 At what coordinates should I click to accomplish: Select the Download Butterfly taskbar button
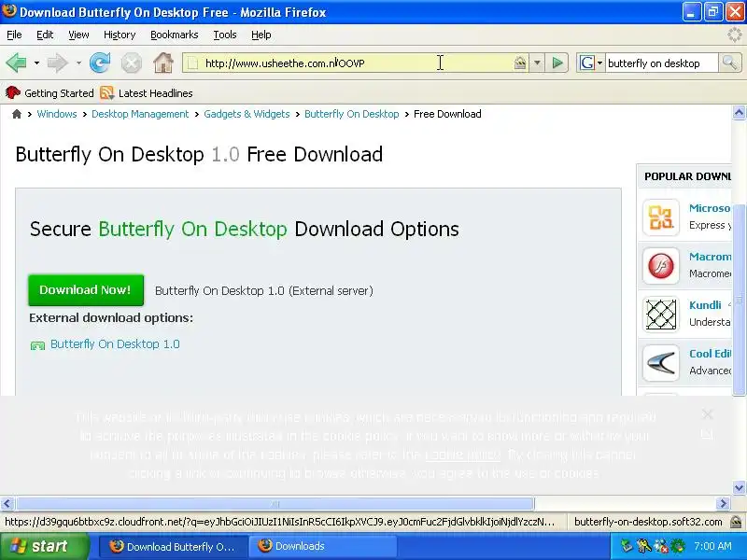click(174, 546)
